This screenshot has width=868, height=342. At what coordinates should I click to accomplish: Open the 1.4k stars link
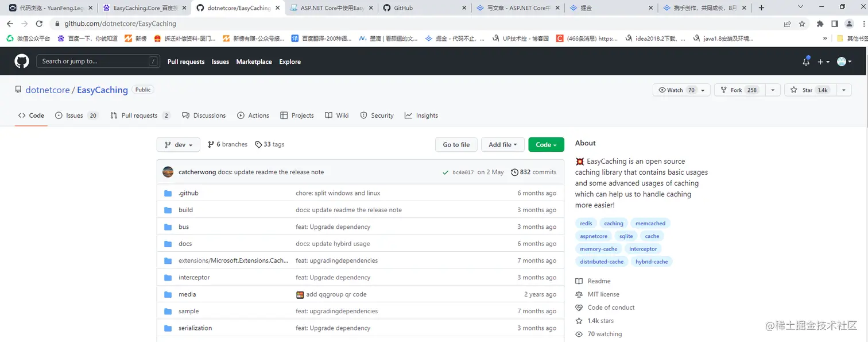(x=595, y=321)
